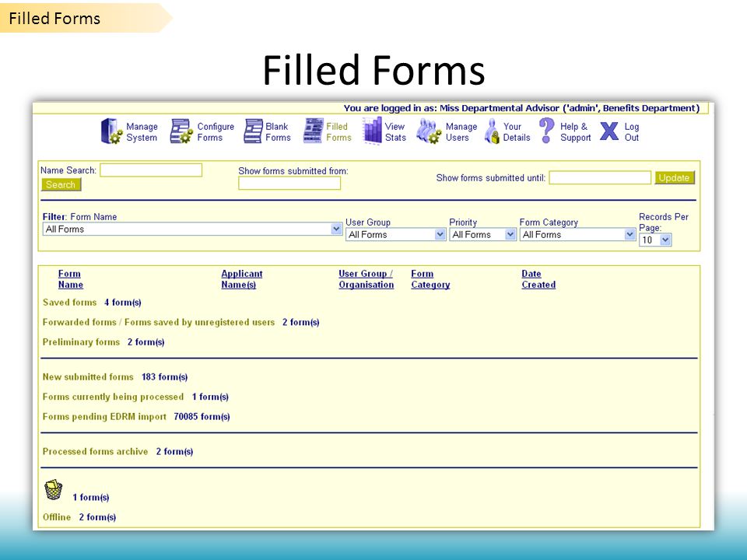747x560 pixels.
Task: Click the Help & Support menu label
Action: pyautogui.click(x=576, y=132)
